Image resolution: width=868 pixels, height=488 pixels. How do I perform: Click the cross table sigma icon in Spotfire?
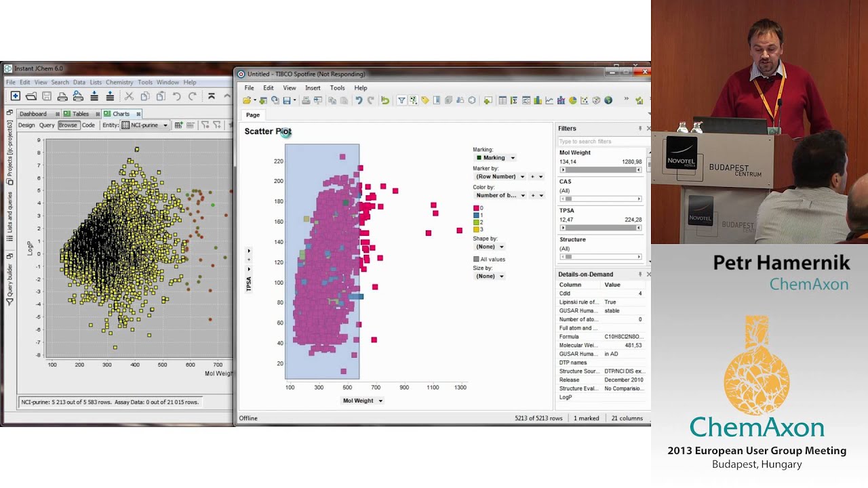[x=514, y=100]
